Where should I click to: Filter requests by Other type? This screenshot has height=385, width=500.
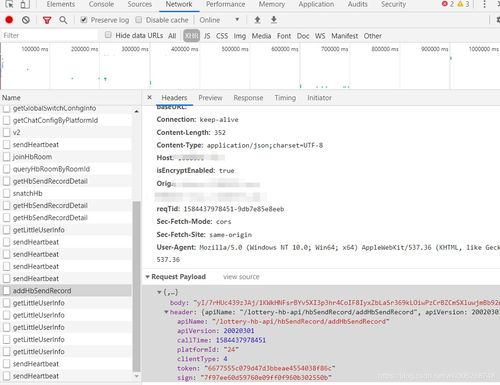tap(373, 36)
